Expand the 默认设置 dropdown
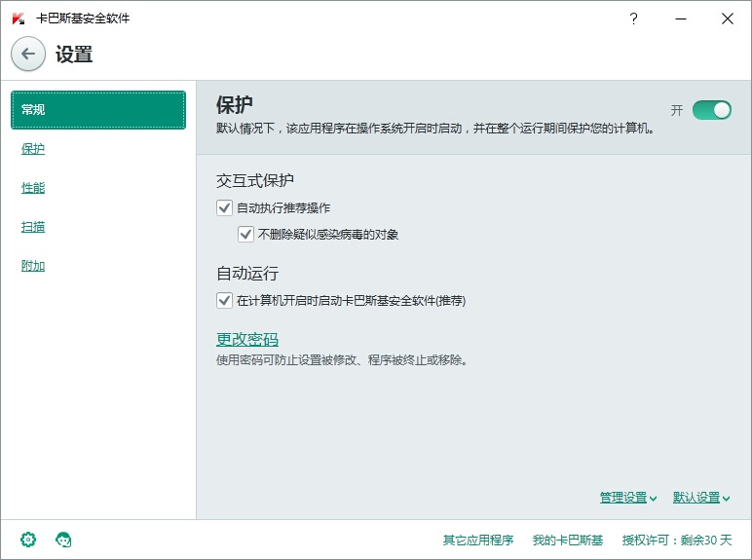752x560 pixels. point(701,498)
